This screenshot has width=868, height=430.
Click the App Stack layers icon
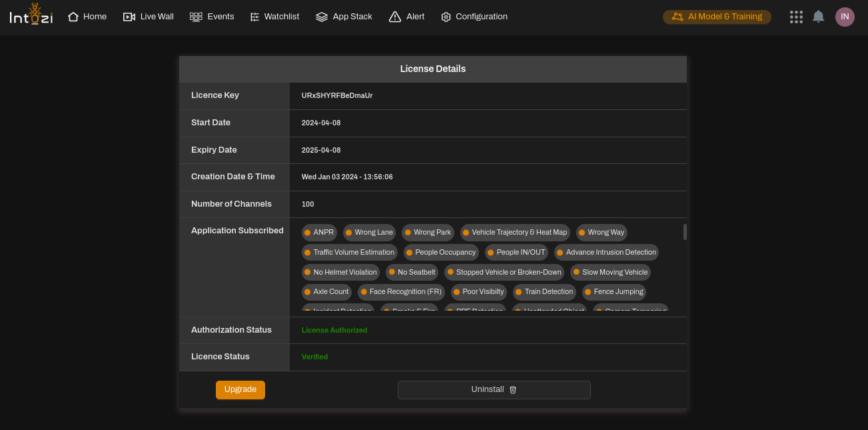tap(322, 17)
